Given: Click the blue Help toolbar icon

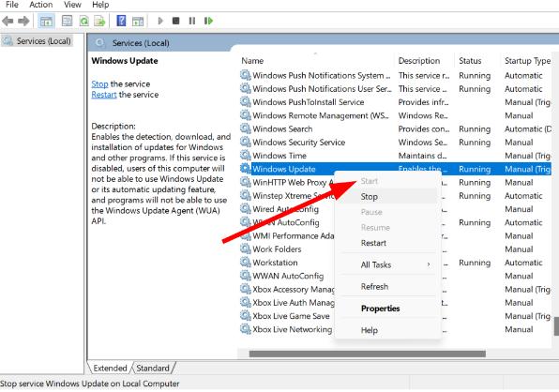Looking at the screenshot, I should point(121,21).
